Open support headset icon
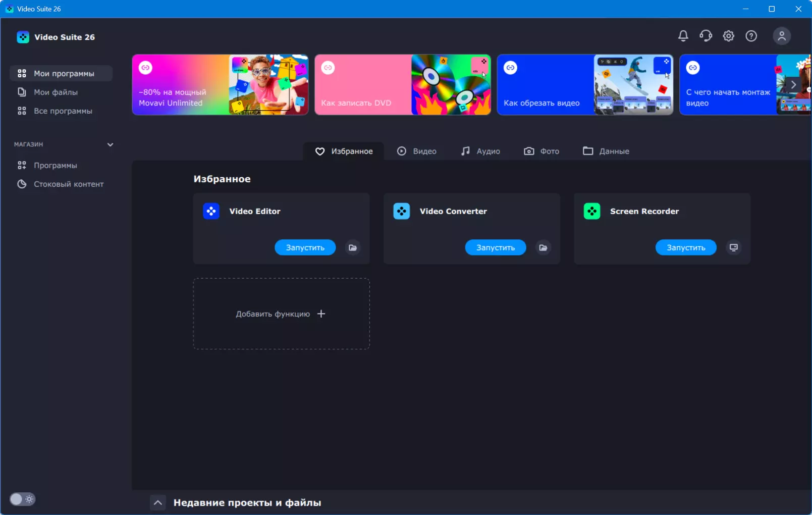Viewport: 812px width, 515px height. 706,36
